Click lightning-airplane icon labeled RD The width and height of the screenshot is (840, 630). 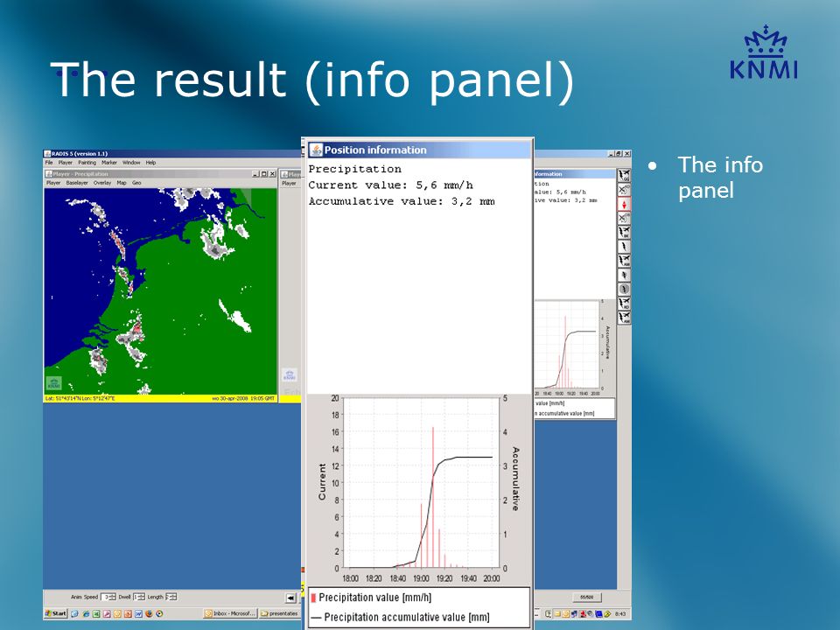pos(624,303)
